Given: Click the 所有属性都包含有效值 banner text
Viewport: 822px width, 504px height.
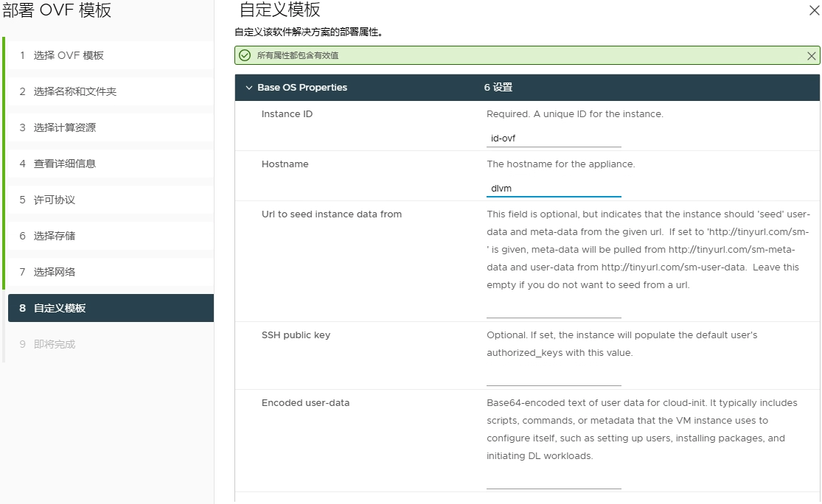Looking at the screenshot, I should coord(298,56).
